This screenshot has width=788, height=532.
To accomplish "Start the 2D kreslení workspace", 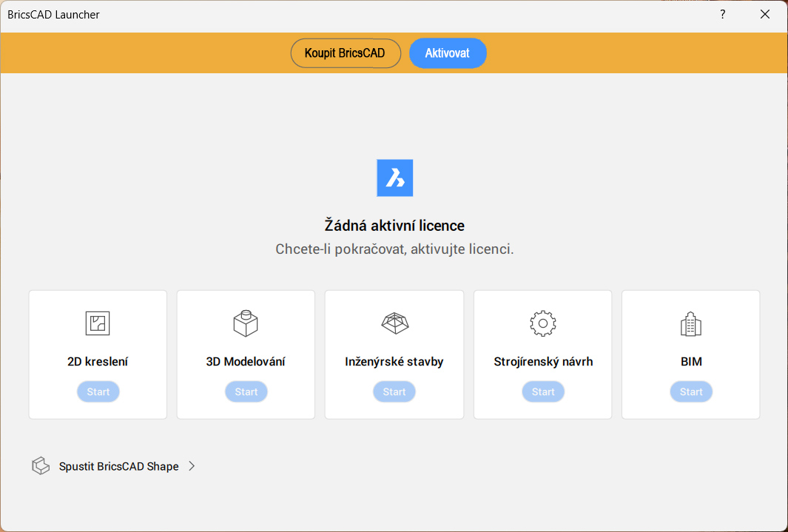I will point(98,392).
